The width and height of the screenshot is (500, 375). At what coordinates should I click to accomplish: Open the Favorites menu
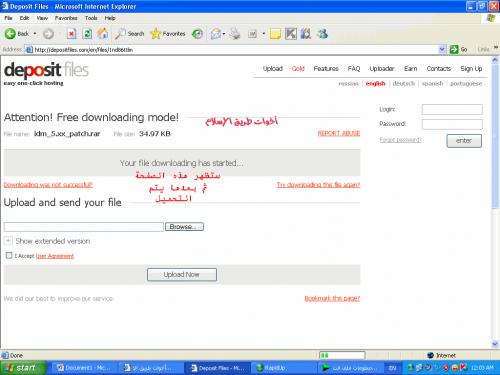pyautogui.click(x=66, y=18)
